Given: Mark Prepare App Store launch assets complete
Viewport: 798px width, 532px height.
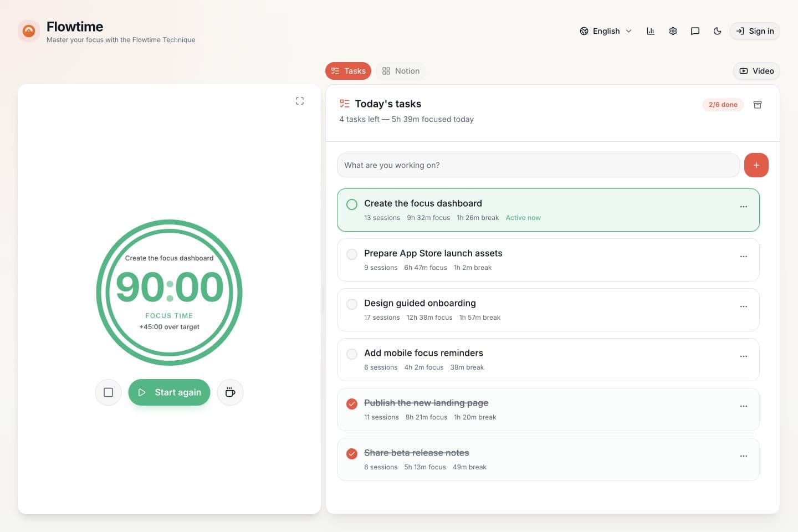Looking at the screenshot, I should [x=352, y=254].
